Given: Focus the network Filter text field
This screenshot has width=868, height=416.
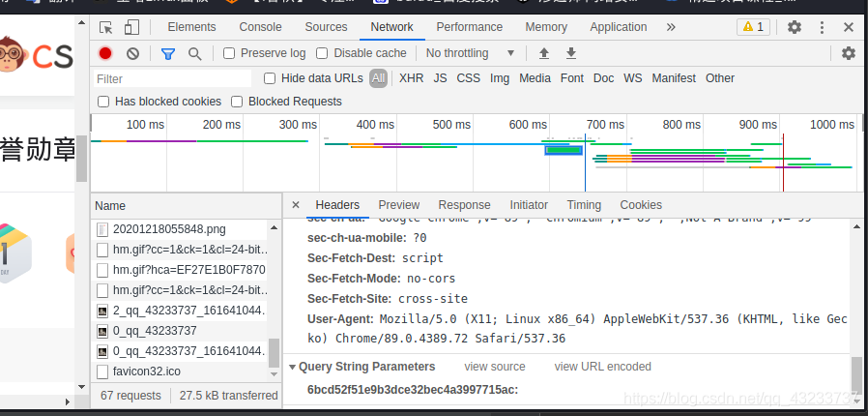Looking at the screenshot, I should pyautogui.click(x=172, y=78).
